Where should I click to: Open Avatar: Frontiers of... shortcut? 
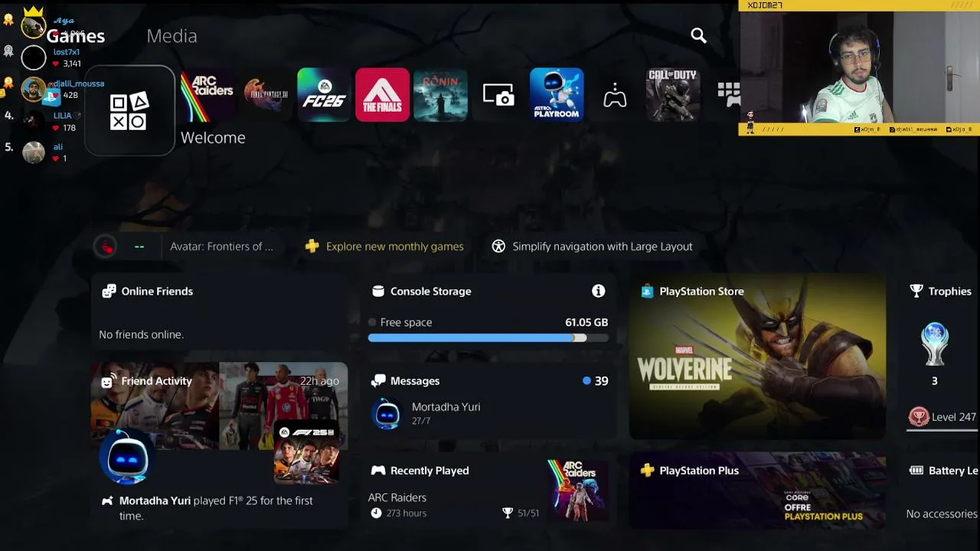pos(221,246)
